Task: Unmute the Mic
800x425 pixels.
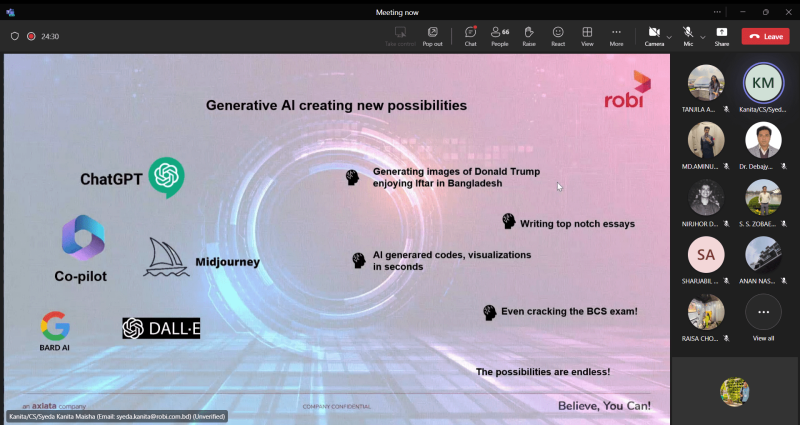Action: tap(688, 36)
